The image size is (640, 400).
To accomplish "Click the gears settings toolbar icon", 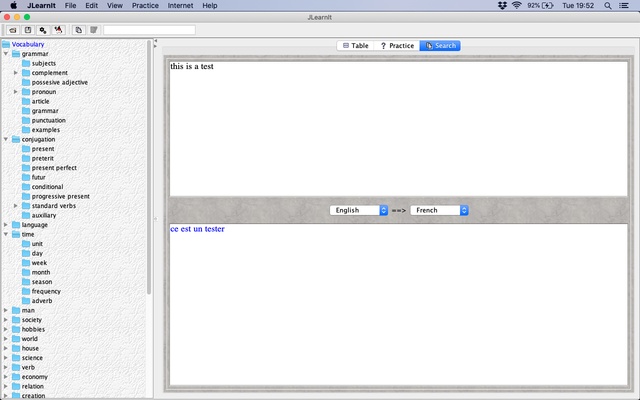I will coord(43,30).
